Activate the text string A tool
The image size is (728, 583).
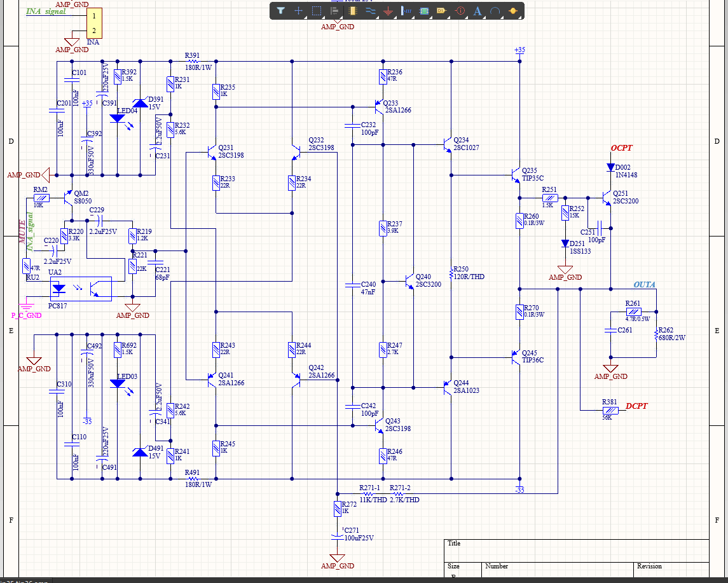pos(477,11)
